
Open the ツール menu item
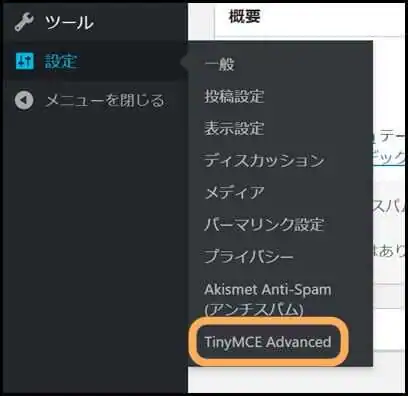point(69,23)
